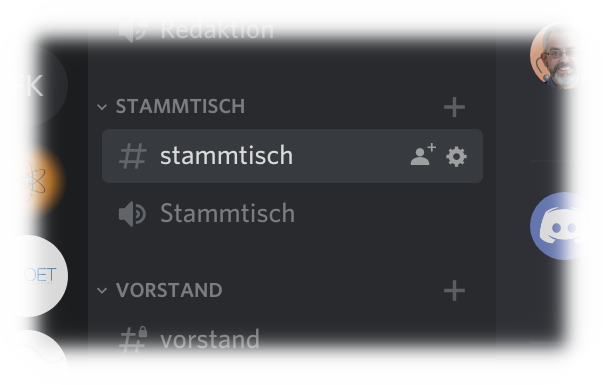
Task: Click the STAMMTISCH category header label
Action: [180, 106]
